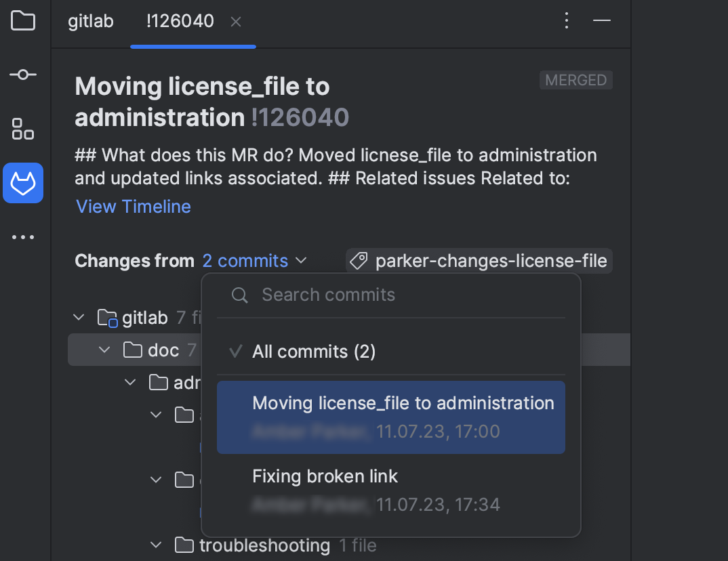Select the !126040 tab

point(180,21)
